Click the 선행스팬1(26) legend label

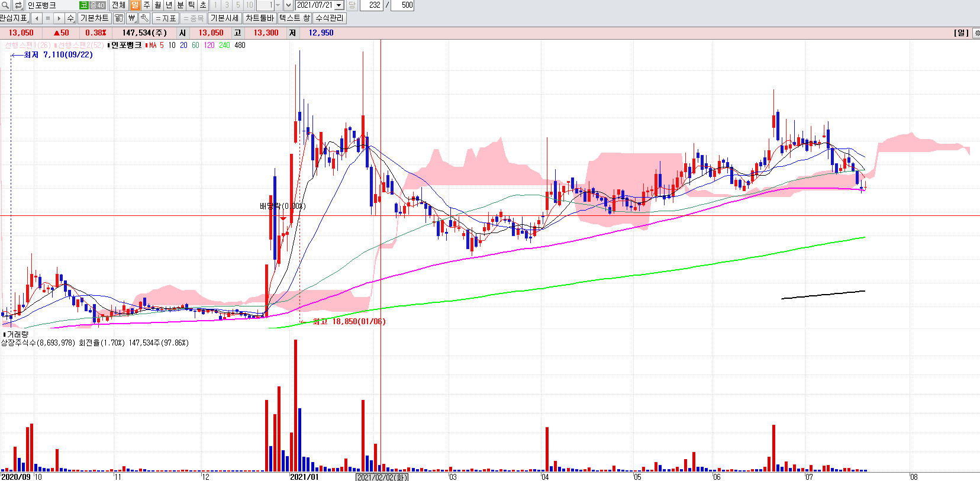[27, 45]
